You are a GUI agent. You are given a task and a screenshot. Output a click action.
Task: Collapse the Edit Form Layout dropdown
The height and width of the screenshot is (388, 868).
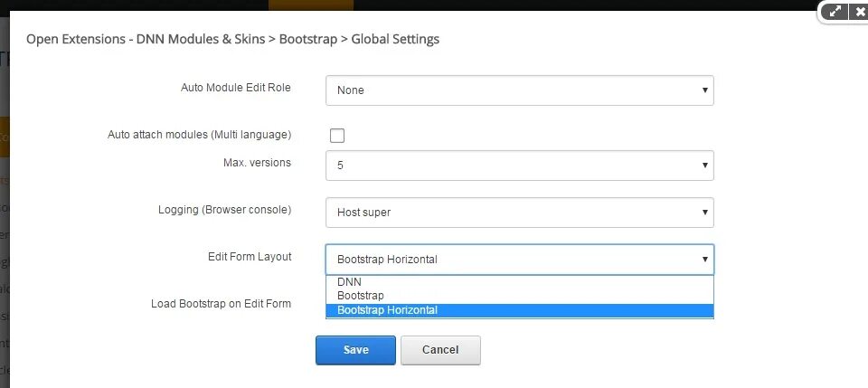point(519,259)
